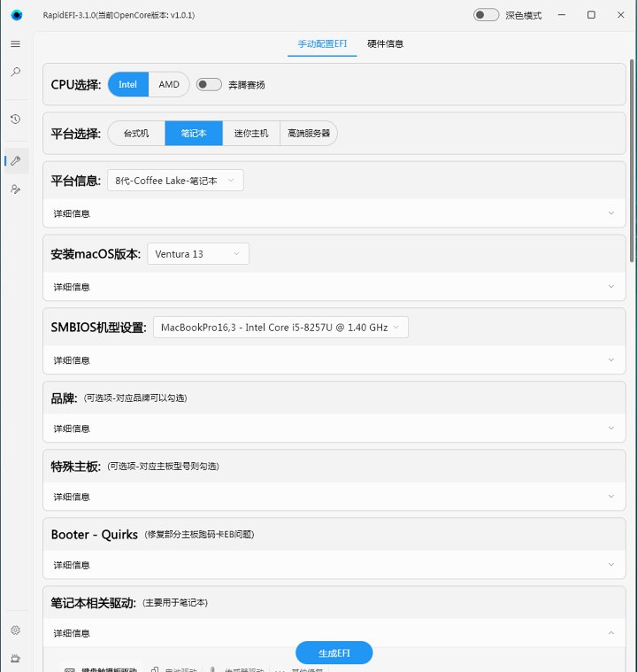Open the macOS version Ventura 13 dropdown
The width and height of the screenshot is (637, 672).
(198, 254)
